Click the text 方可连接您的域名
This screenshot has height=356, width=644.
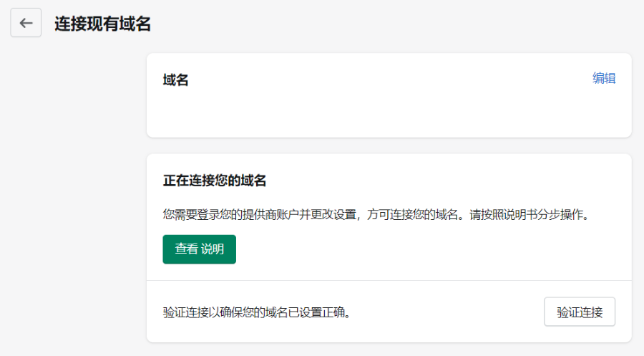(x=412, y=215)
